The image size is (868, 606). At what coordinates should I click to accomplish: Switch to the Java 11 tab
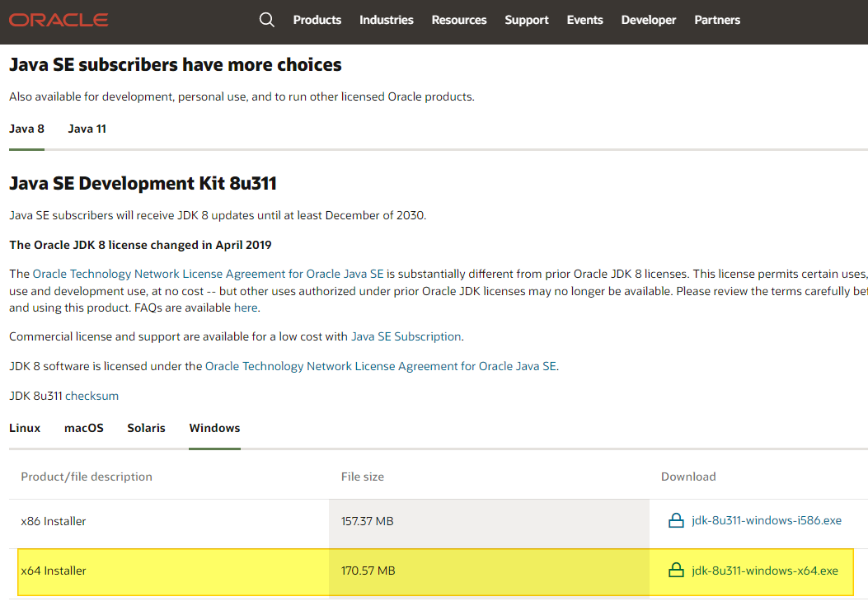tap(87, 129)
